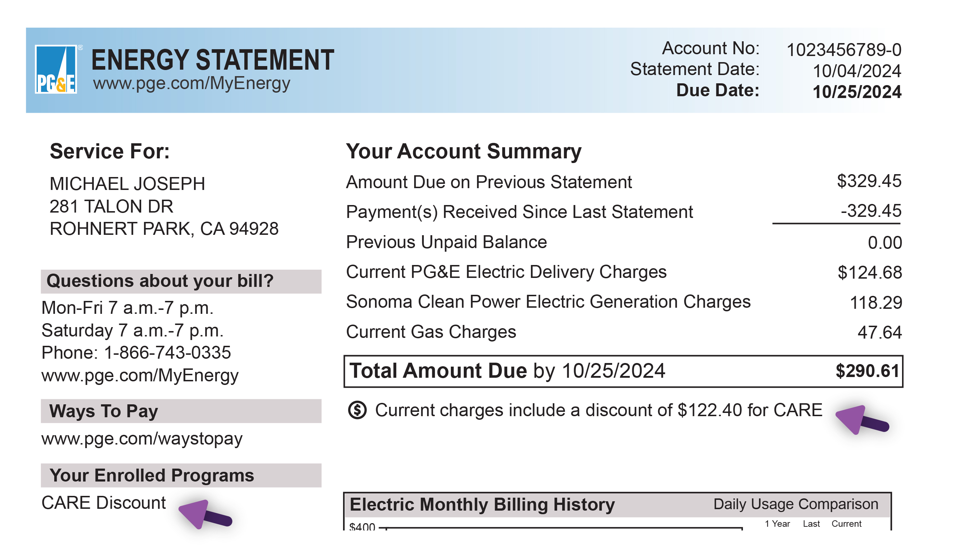
Task: Click the CARE Discount program entry
Action: [103, 503]
